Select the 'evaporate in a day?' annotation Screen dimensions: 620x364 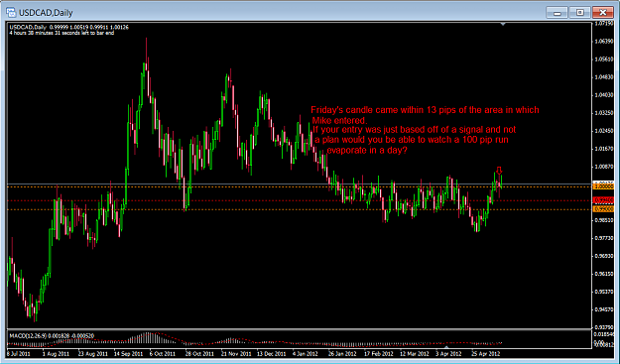(x=367, y=150)
